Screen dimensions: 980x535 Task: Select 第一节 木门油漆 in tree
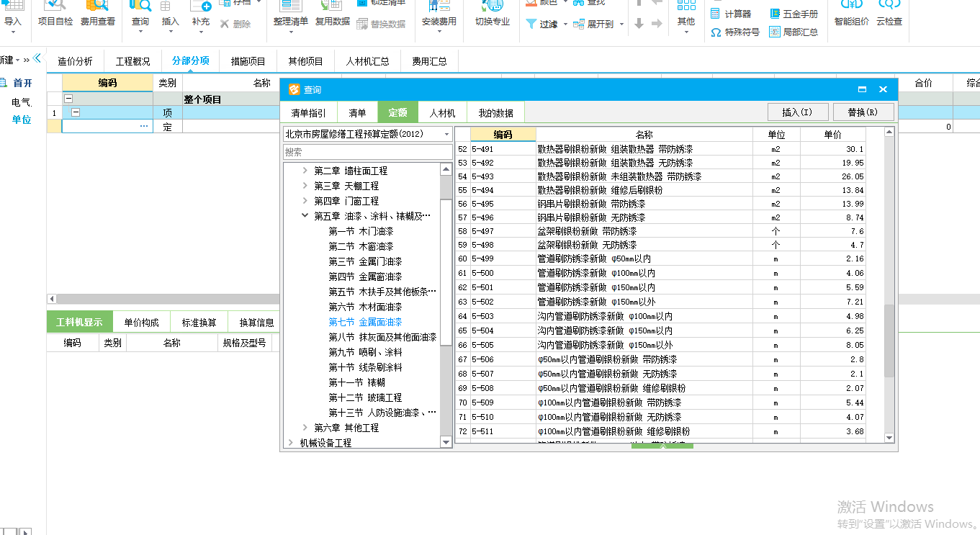point(361,231)
